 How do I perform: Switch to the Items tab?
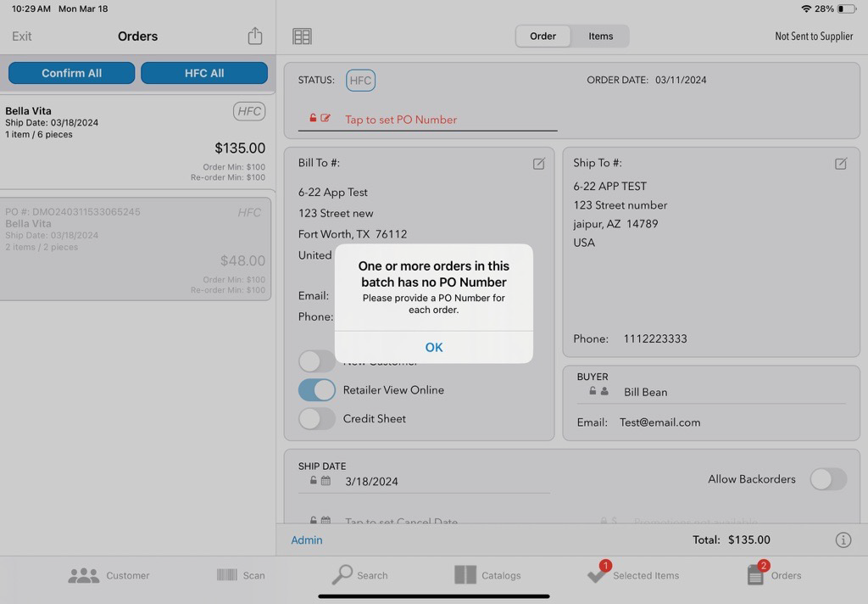coord(600,36)
